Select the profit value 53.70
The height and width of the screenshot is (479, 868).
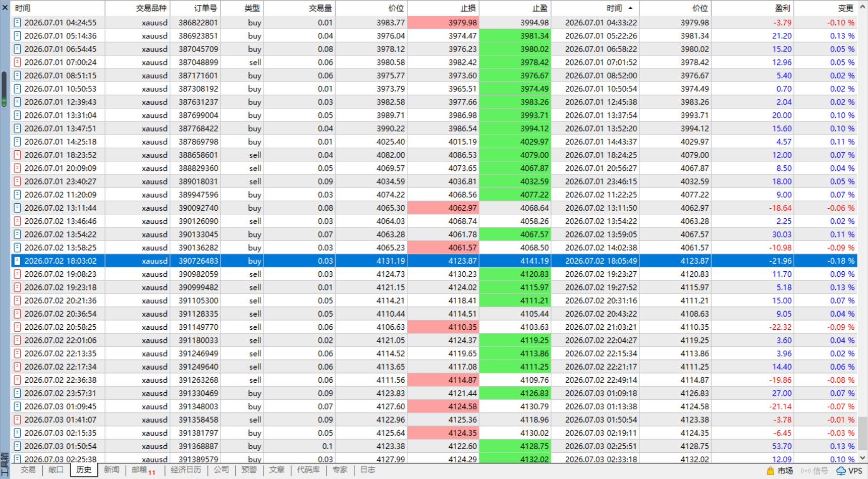tap(782, 446)
